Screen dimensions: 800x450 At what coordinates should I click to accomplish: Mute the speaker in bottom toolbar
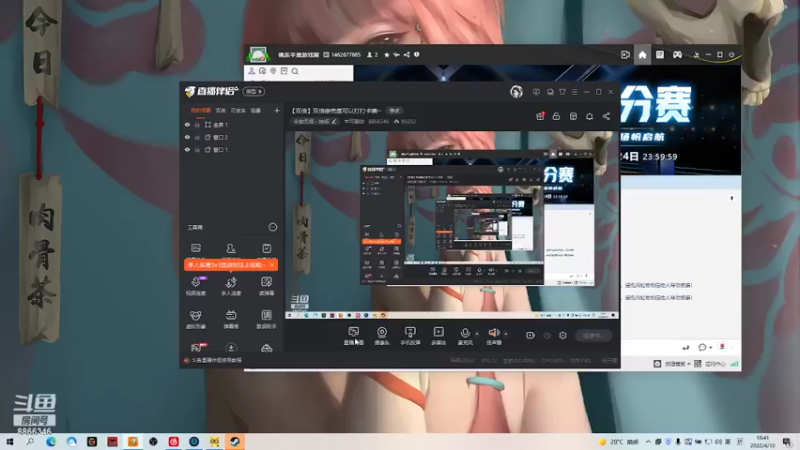point(494,336)
